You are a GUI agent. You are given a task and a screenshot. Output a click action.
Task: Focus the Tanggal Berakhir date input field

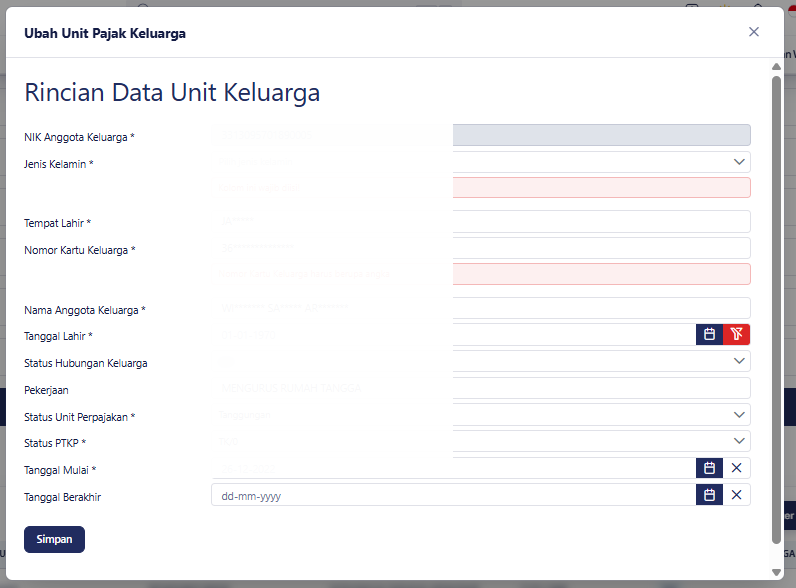(453, 495)
